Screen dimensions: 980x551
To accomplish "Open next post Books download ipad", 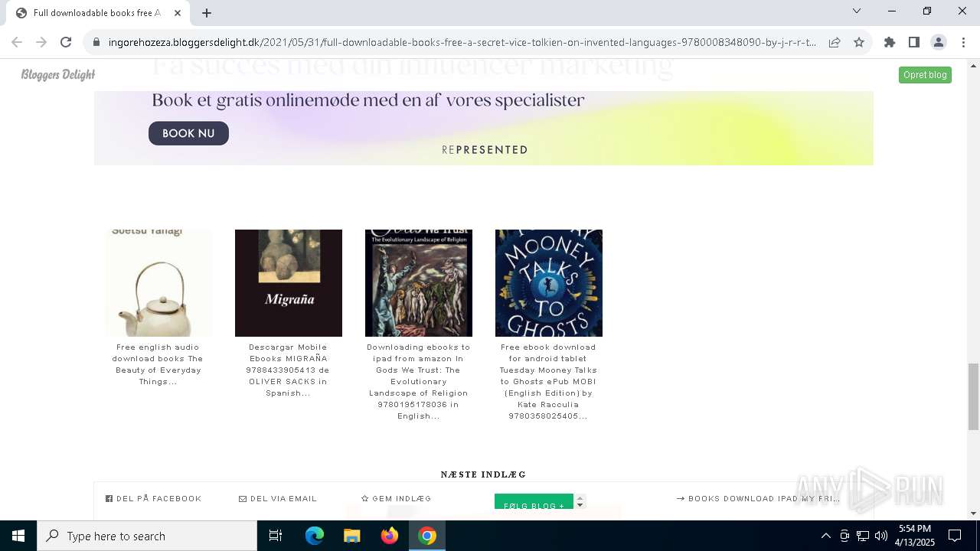I will point(758,499).
